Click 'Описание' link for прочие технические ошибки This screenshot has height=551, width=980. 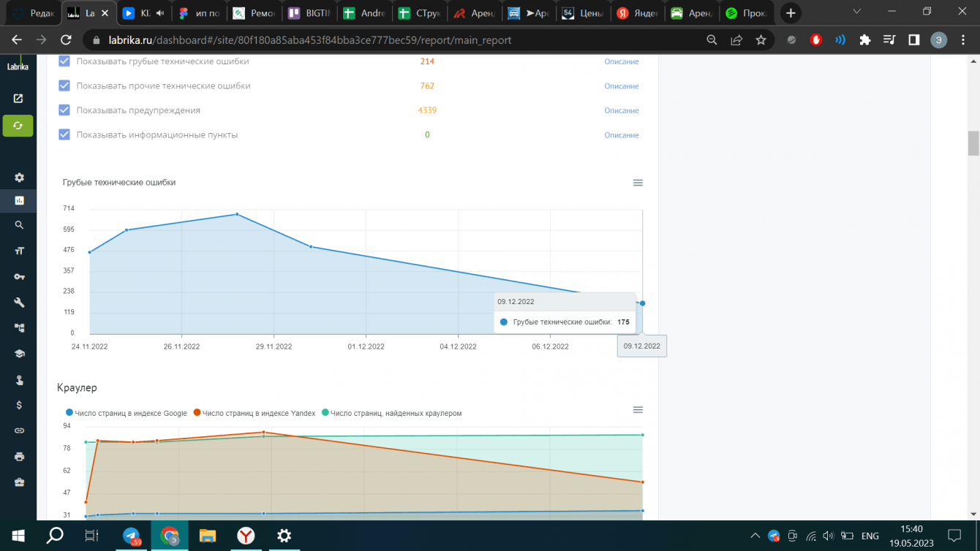pyautogui.click(x=621, y=86)
